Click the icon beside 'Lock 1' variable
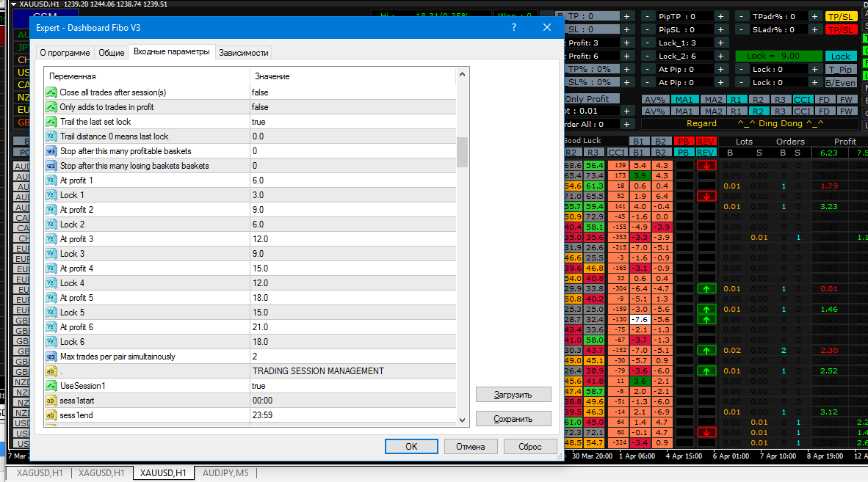868x482 pixels. (x=51, y=195)
